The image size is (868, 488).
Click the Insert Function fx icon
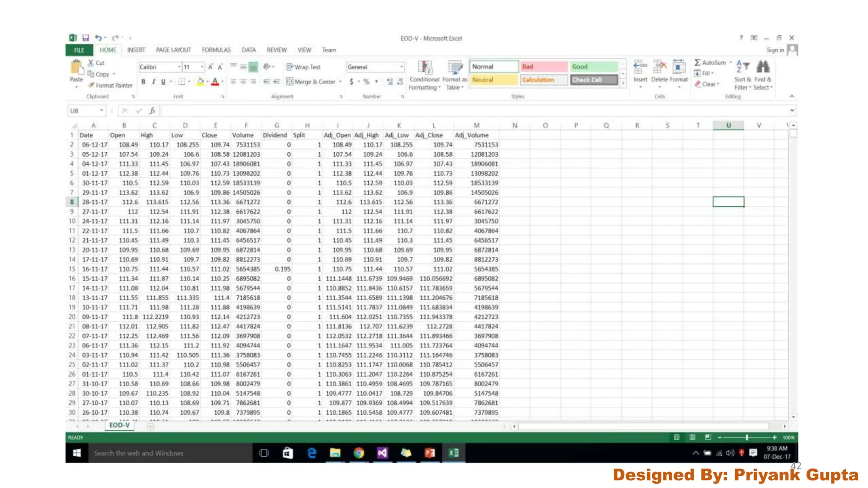[152, 111]
